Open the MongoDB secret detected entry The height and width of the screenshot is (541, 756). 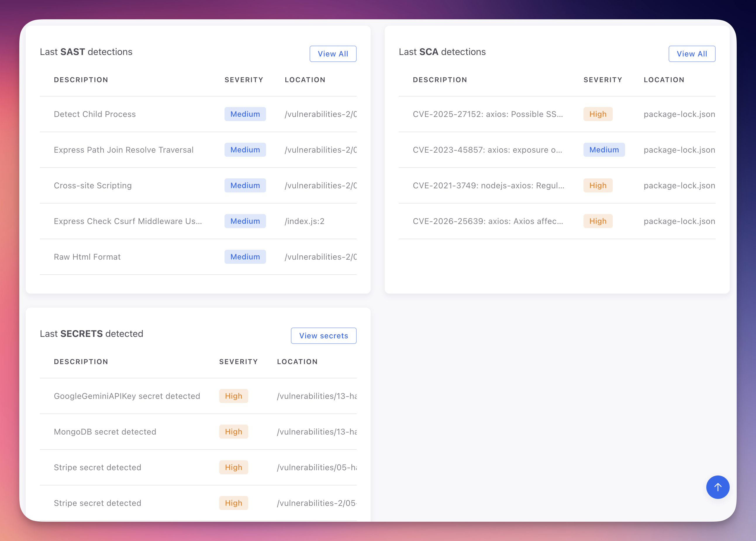pyautogui.click(x=105, y=432)
